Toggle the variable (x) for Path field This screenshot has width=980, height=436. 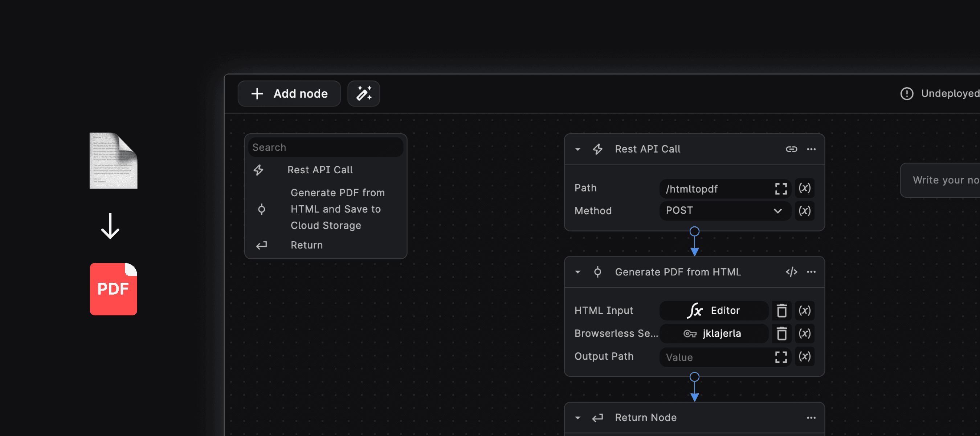coord(804,188)
